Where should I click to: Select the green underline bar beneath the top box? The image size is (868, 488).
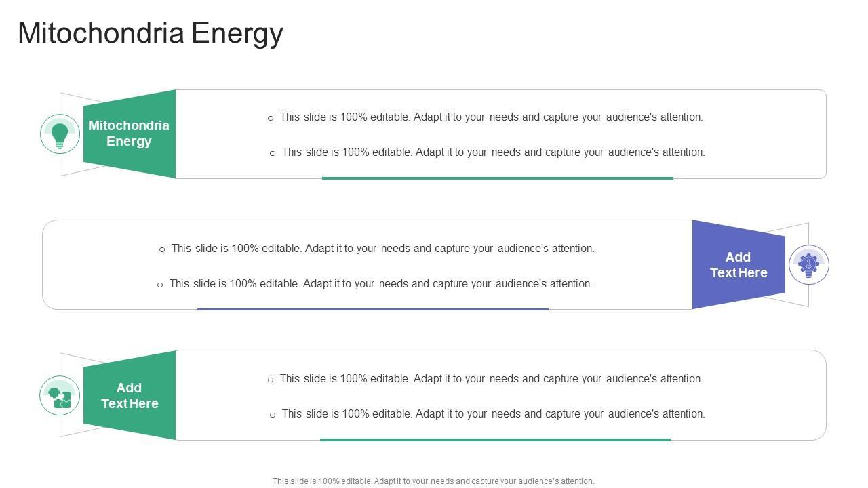tap(497, 178)
